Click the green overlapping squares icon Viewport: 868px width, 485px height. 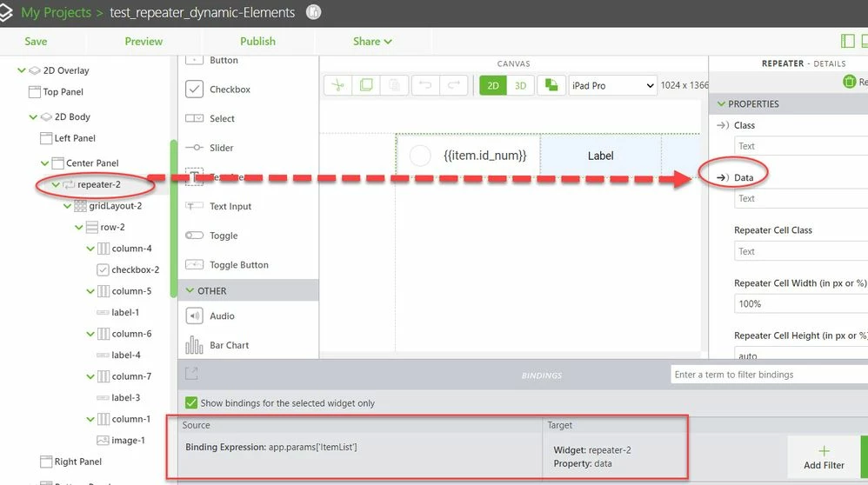[x=551, y=85]
